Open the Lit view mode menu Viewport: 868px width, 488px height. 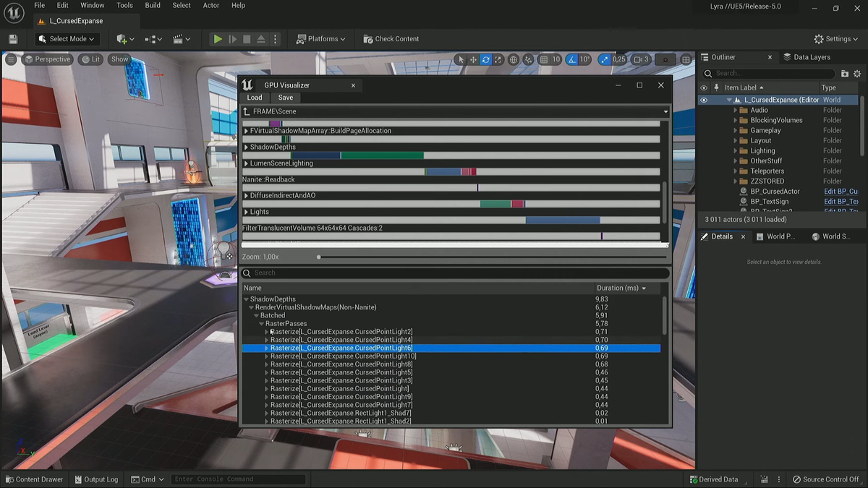pyautogui.click(x=91, y=59)
